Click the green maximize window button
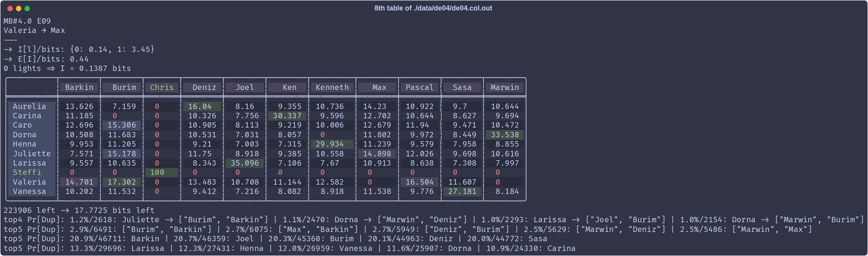This screenshot has width=868, height=256. coord(27,9)
